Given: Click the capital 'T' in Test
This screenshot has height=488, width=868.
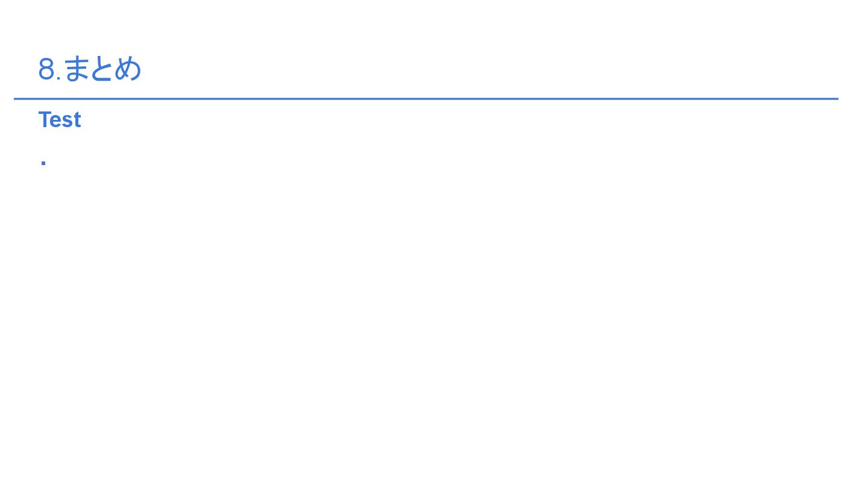Looking at the screenshot, I should pyautogui.click(x=45, y=120).
